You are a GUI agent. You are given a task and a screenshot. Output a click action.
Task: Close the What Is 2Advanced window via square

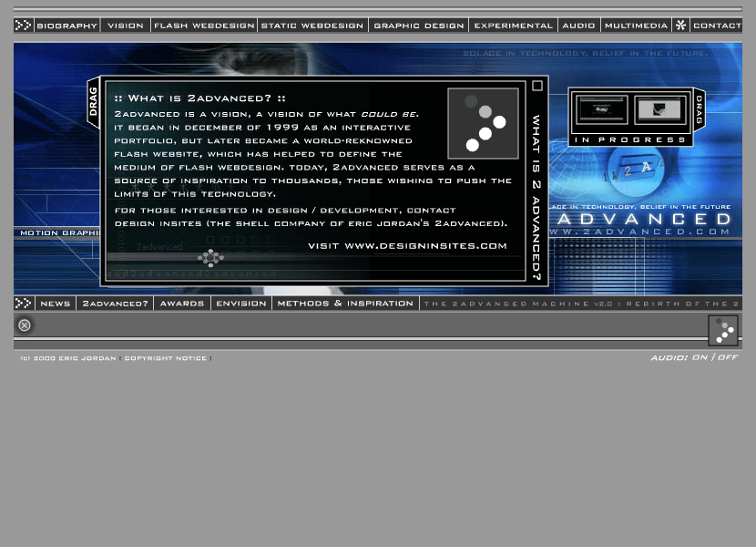537,86
